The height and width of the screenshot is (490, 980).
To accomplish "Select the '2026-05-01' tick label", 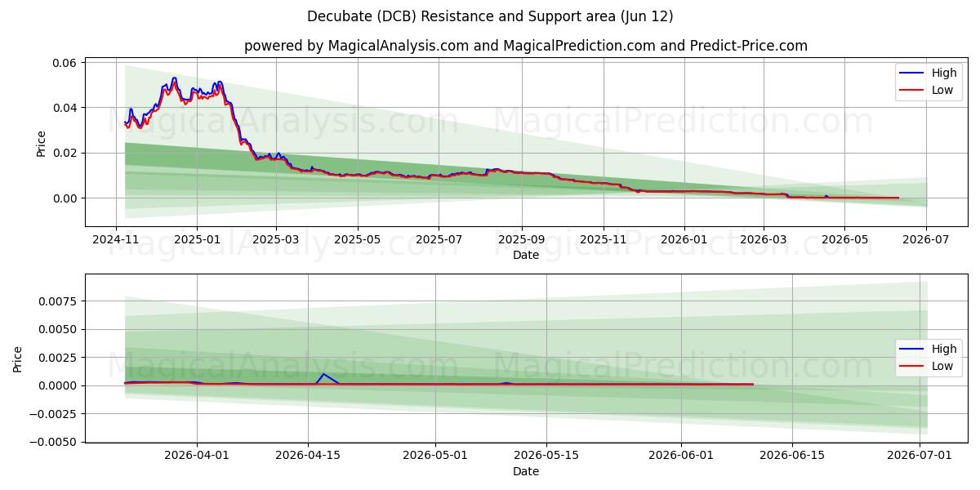I will pyautogui.click(x=435, y=457).
